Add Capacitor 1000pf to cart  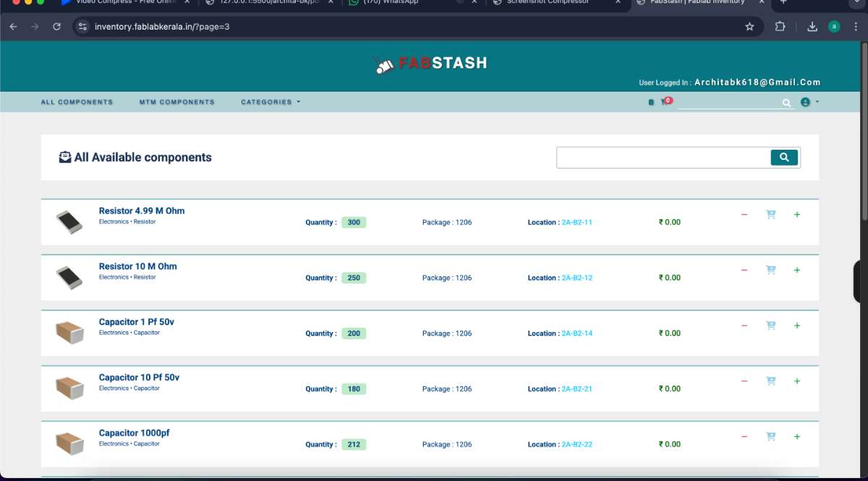[770, 436]
